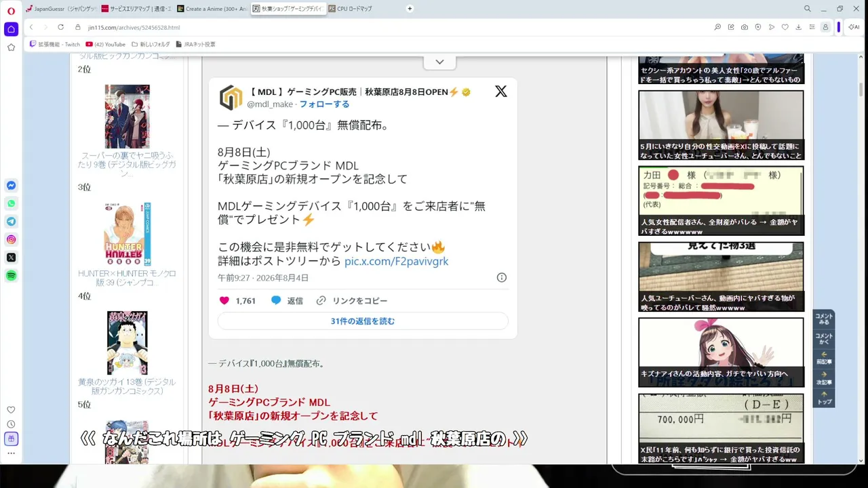Screen dimensions: 868x488
Task: Open the heart pinboards icon in sidebar
Action: pos(11,409)
